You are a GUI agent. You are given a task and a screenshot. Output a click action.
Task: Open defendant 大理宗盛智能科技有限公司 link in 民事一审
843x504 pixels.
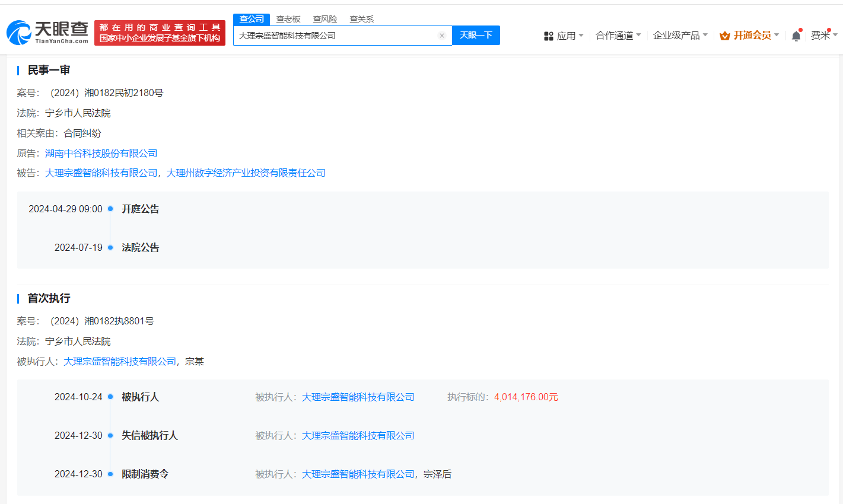(101, 173)
